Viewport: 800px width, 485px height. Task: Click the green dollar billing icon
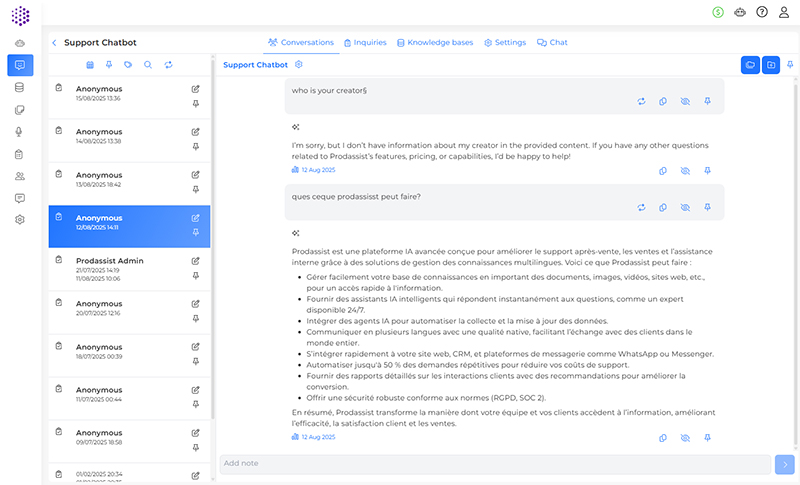click(718, 12)
